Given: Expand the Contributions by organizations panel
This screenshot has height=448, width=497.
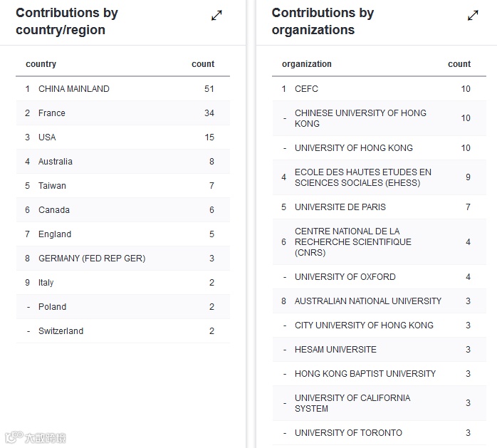Looking at the screenshot, I should (x=473, y=16).
